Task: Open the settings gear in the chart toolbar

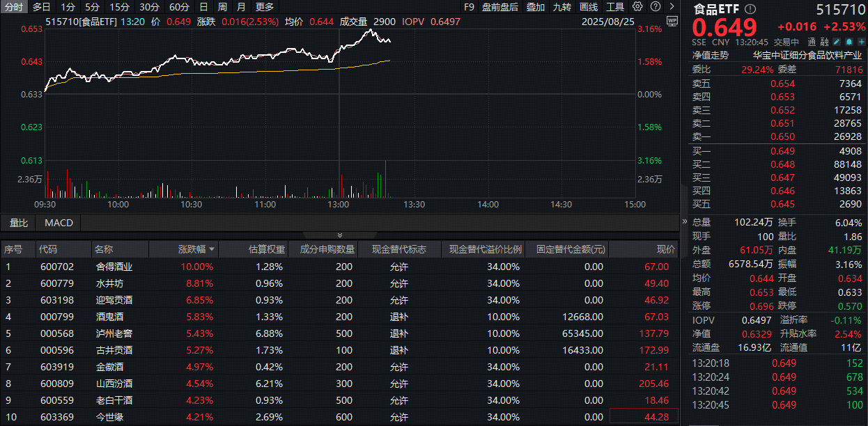Action: [637, 6]
